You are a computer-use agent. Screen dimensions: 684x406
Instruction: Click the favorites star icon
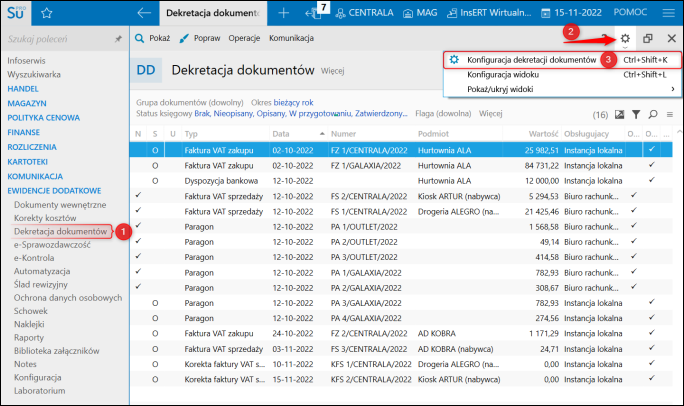(x=47, y=13)
